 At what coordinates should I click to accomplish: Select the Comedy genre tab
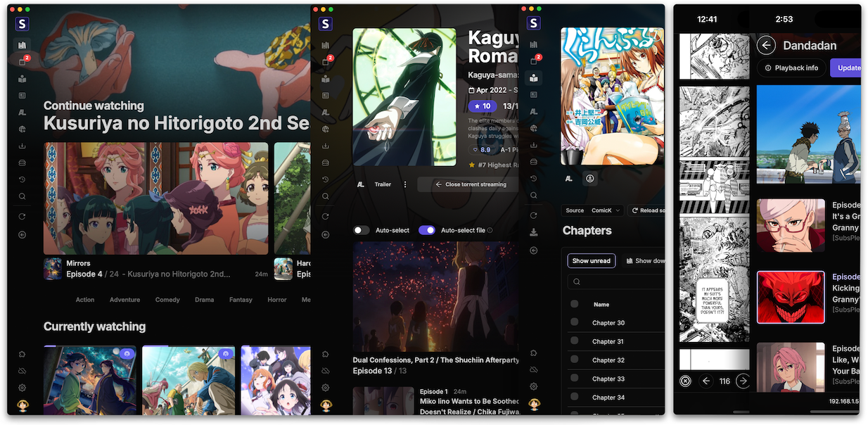point(167,300)
